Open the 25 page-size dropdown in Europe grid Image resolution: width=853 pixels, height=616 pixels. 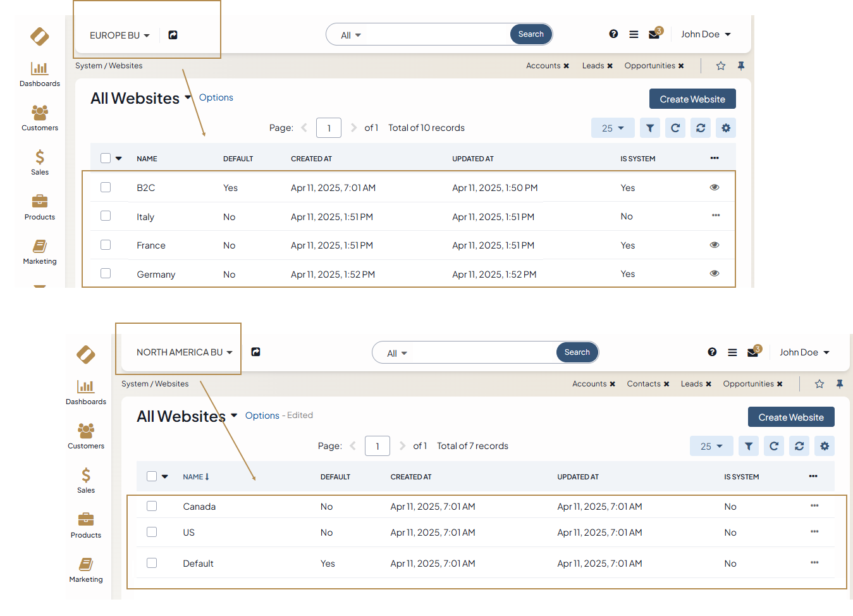[x=612, y=128]
